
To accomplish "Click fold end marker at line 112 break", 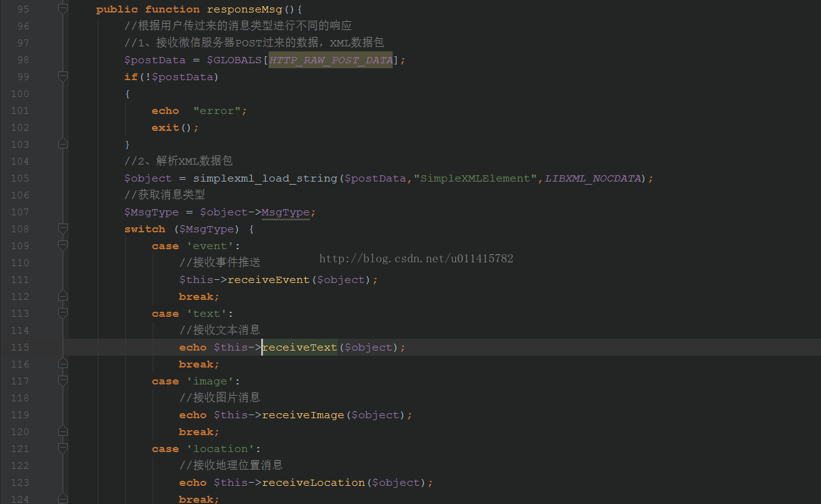I will pyautogui.click(x=63, y=296).
